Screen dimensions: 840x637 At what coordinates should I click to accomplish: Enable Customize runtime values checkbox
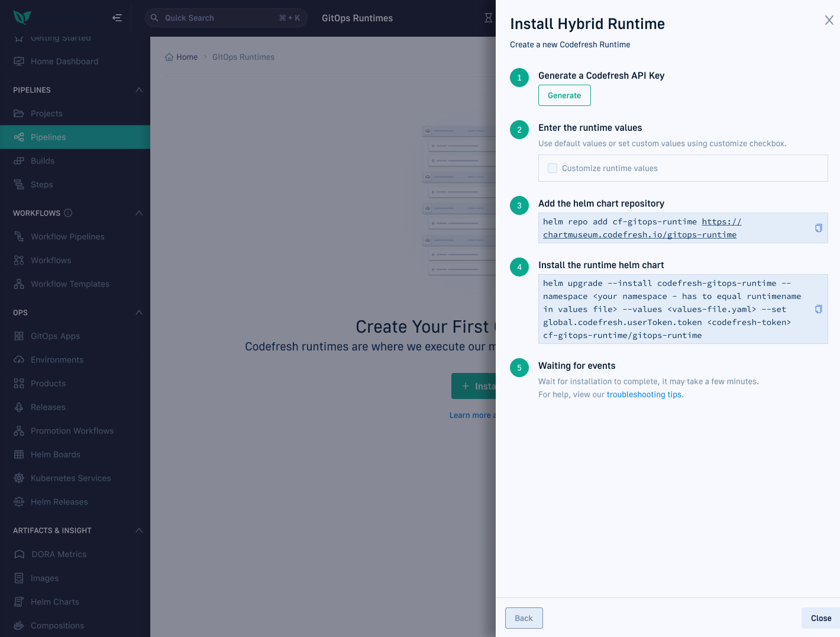click(x=553, y=168)
